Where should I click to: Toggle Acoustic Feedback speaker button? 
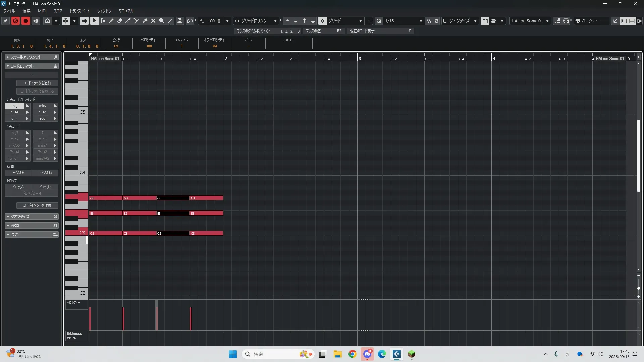click(84, 21)
